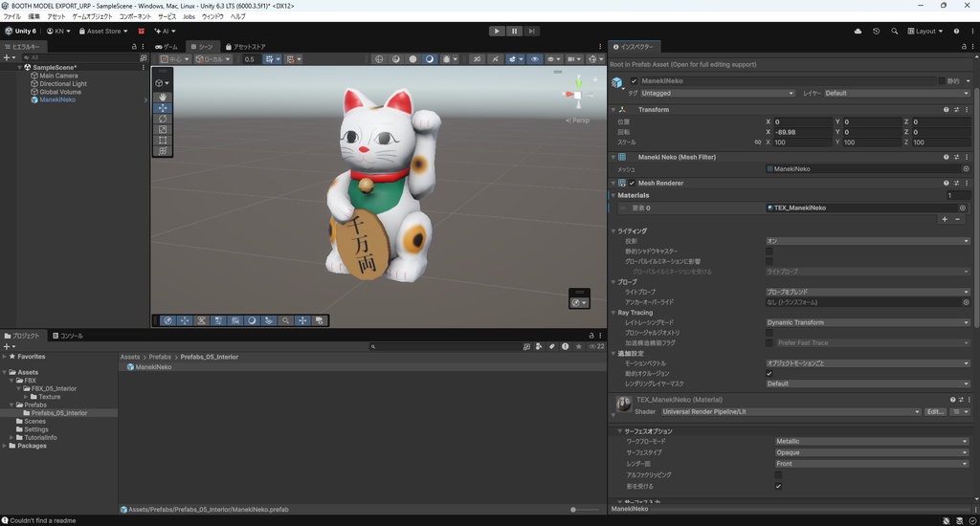This screenshot has height=526, width=980.
Task: Open the Mesh Filter component kebab menu
Action: (967, 157)
